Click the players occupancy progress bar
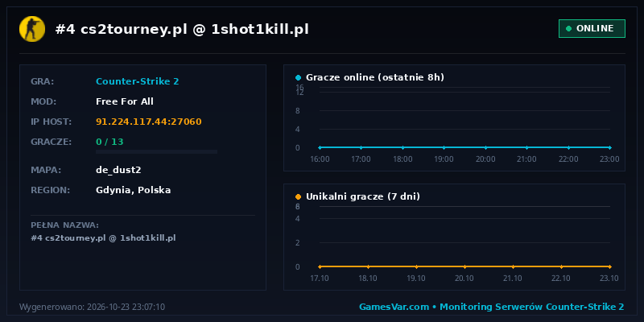The image size is (644, 322). pos(156,152)
